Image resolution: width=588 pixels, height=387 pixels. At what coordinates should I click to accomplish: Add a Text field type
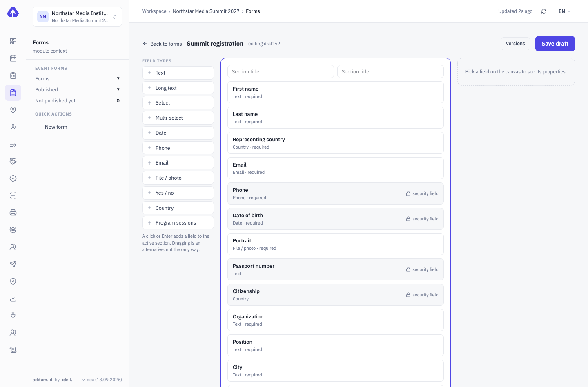click(x=178, y=73)
